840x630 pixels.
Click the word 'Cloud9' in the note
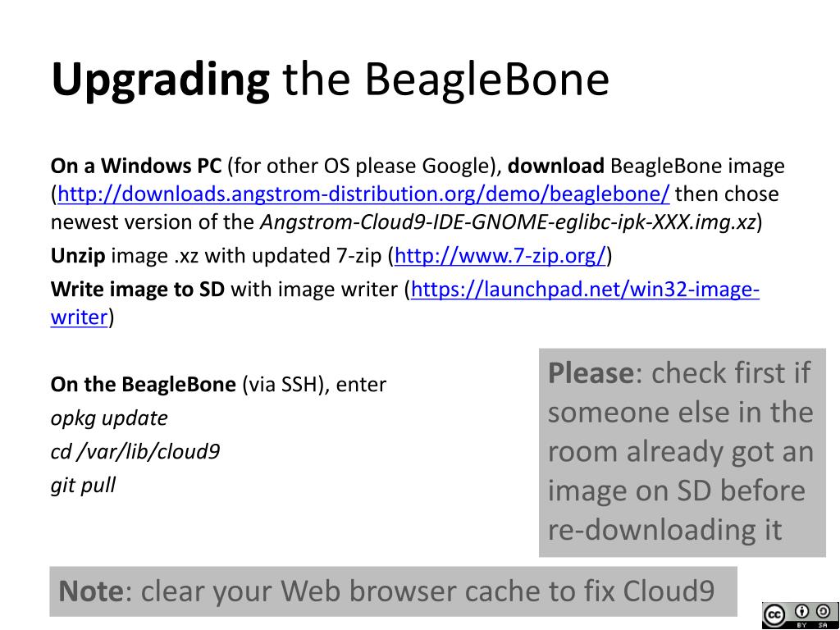[x=668, y=591]
